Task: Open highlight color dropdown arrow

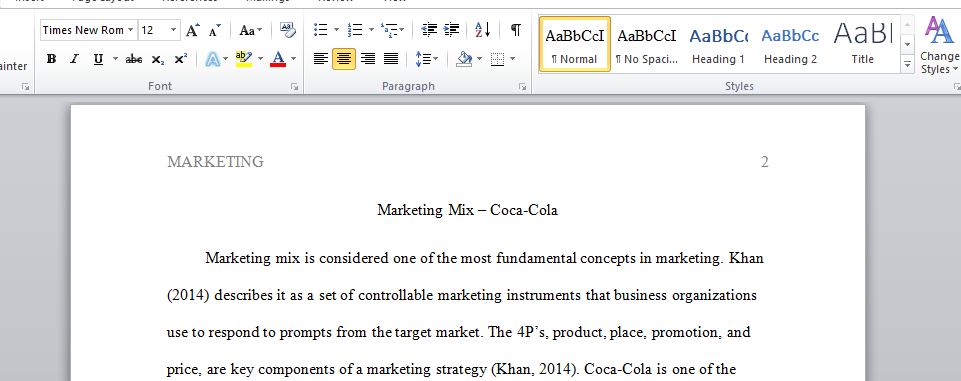Action: (260, 59)
